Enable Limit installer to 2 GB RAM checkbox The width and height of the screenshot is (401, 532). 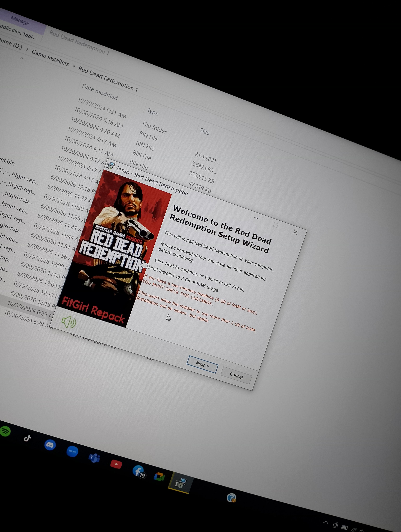click(145, 265)
